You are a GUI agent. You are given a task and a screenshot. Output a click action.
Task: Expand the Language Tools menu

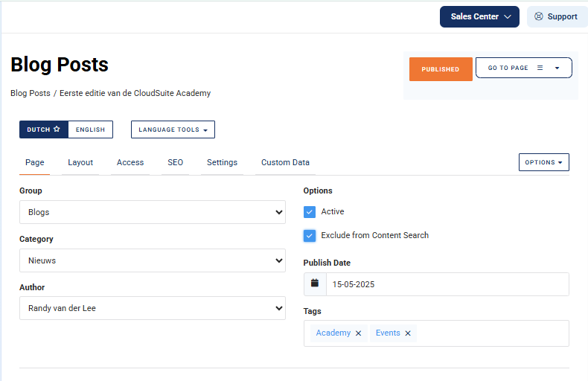coord(173,129)
